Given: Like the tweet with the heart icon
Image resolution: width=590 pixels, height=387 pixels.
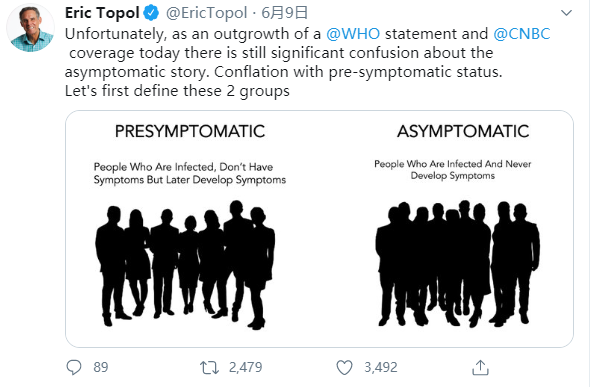Looking at the screenshot, I should point(344,367).
